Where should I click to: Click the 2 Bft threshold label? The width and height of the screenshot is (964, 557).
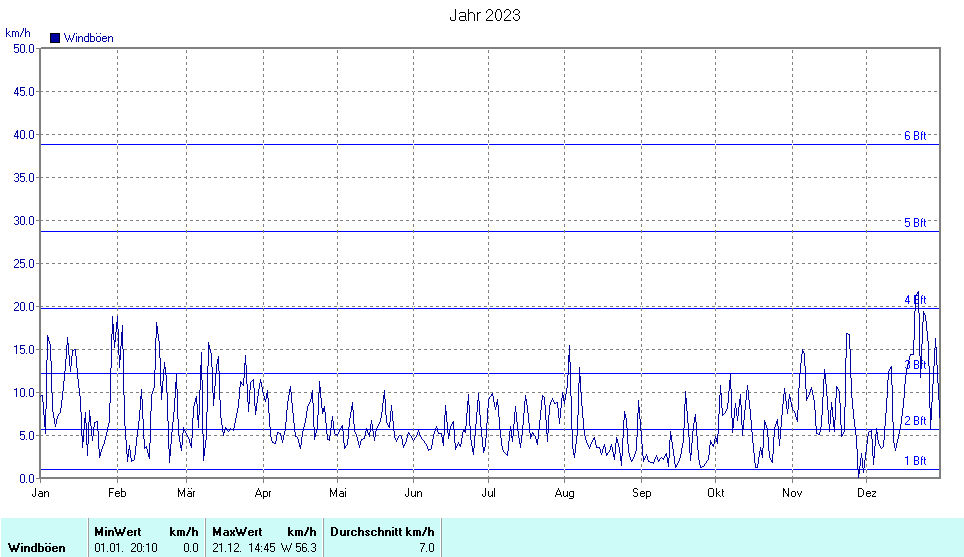(915, 421)
